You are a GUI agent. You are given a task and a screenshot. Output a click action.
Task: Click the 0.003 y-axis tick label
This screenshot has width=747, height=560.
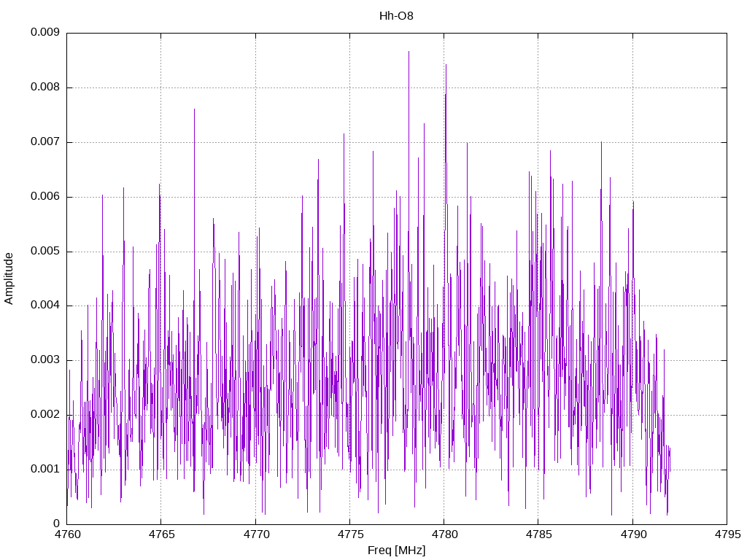[45, 360]
